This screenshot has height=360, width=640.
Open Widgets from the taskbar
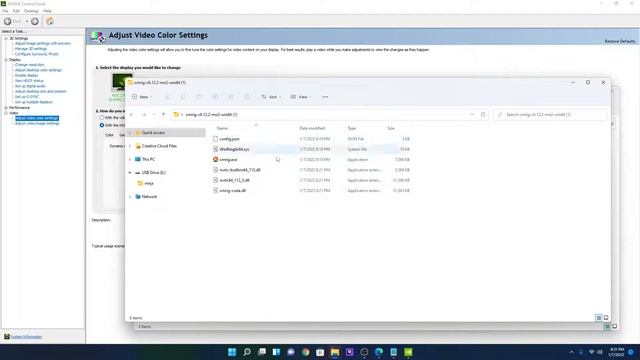coord(276,352)
